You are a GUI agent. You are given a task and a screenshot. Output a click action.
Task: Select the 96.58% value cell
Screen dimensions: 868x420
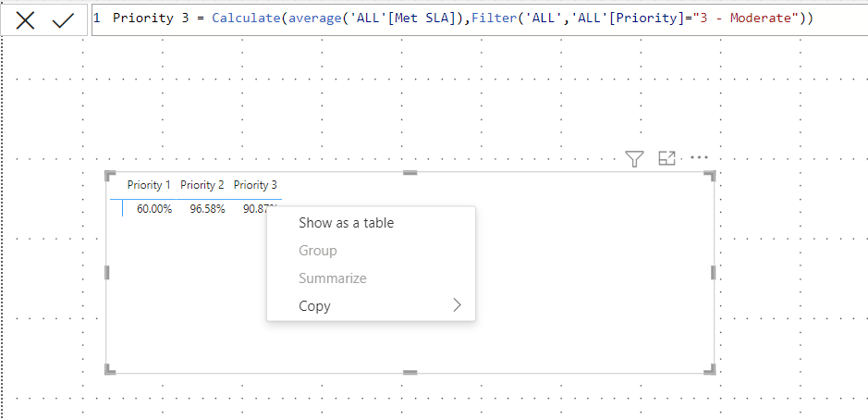click(x=208, y=209)
